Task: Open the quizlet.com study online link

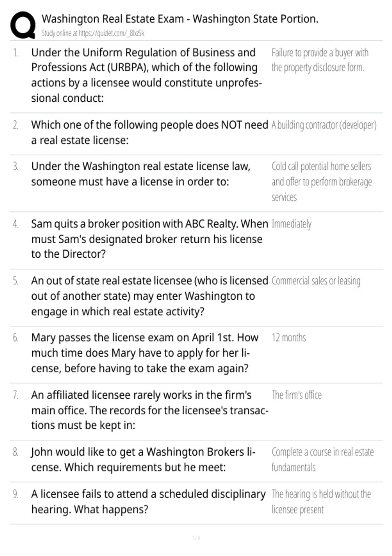Action: (x=93, y=33)
